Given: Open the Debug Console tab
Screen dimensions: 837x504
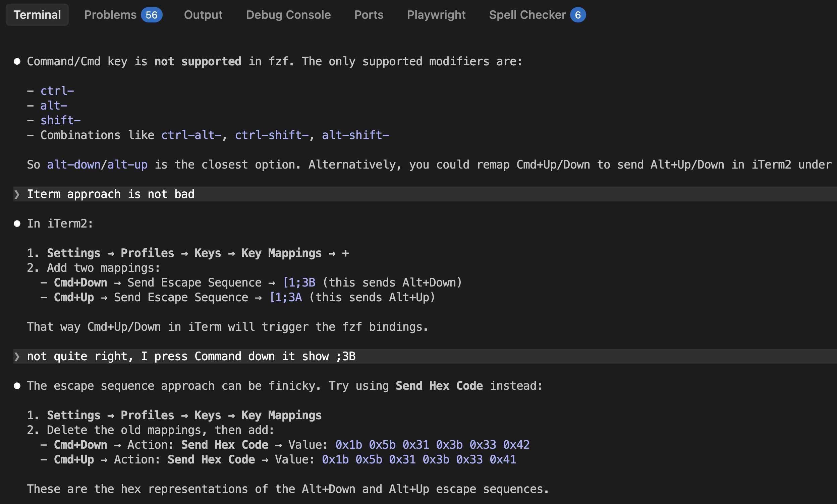Looking at the screenshot, I should click(288, 15).
